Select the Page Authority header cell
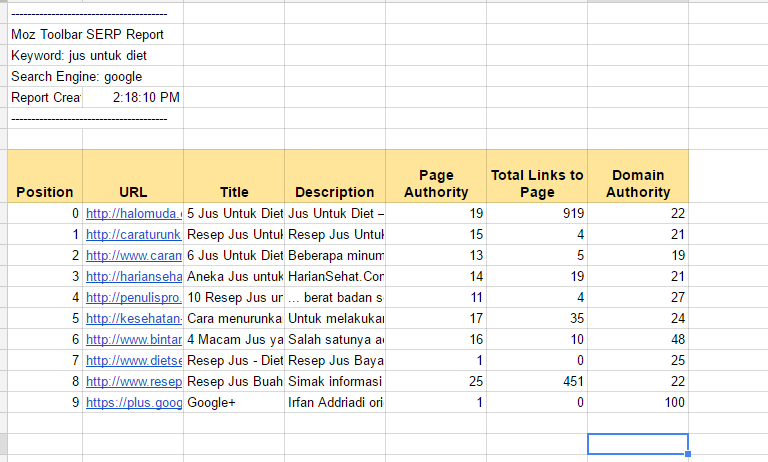The width and height of the screenshot is (768, 462). click(x=436, y=183)
